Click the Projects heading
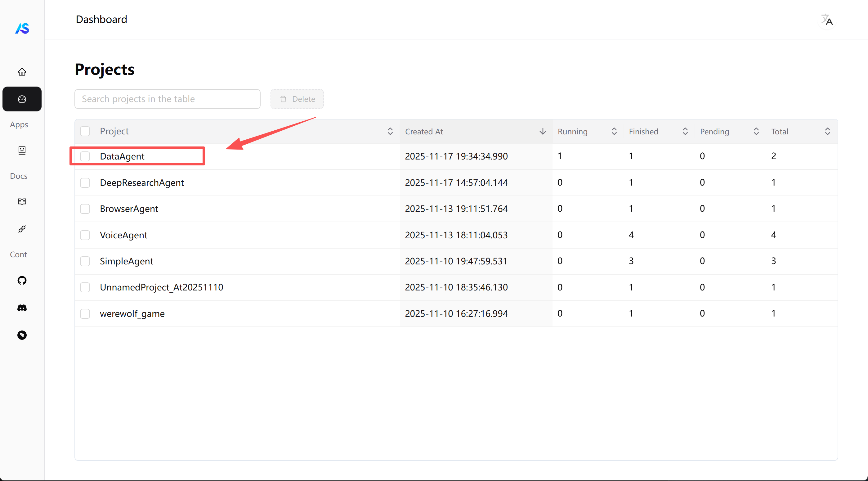This screenshot has width=868, height=481. (x=105, y=70)
